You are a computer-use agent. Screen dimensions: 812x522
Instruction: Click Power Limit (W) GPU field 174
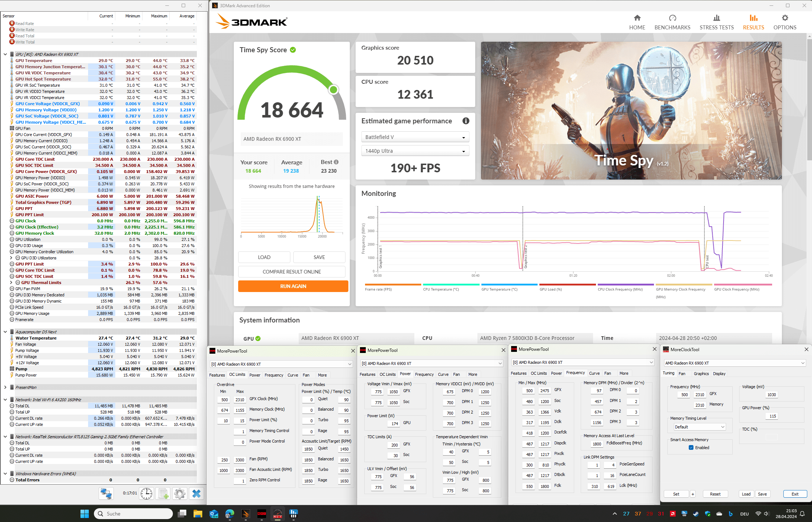click(x=394, y=423)
